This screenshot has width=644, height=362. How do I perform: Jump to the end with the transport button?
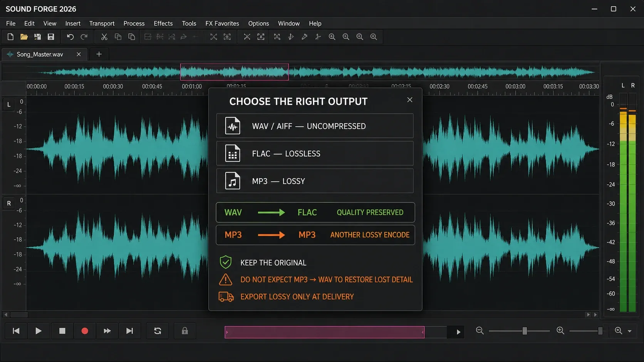coord(130,331)
